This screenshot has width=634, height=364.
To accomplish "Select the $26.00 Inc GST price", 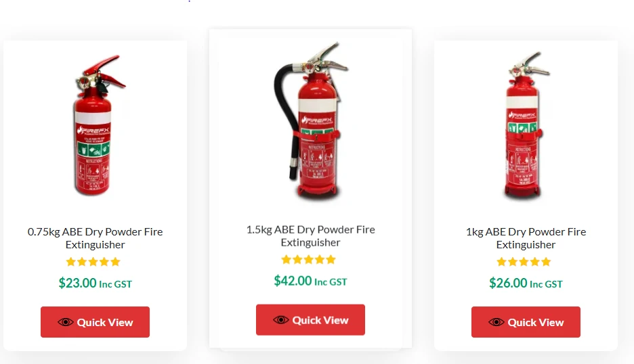I will (x=526, y=283).
